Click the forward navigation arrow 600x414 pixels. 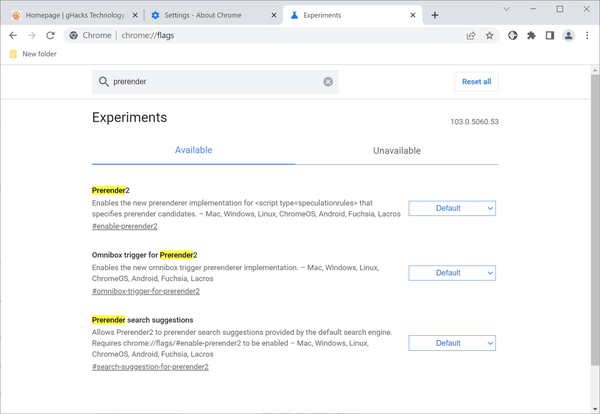pos(32,36)
